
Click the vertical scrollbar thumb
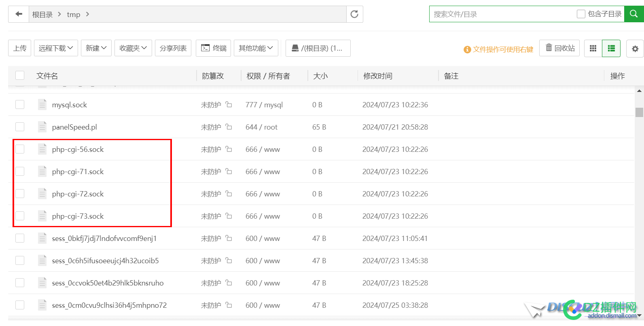point(639,112)
